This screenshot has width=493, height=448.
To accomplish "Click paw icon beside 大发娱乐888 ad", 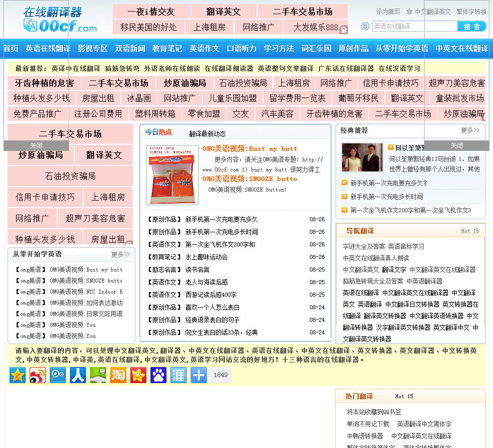I will click(x=343, y=30).
